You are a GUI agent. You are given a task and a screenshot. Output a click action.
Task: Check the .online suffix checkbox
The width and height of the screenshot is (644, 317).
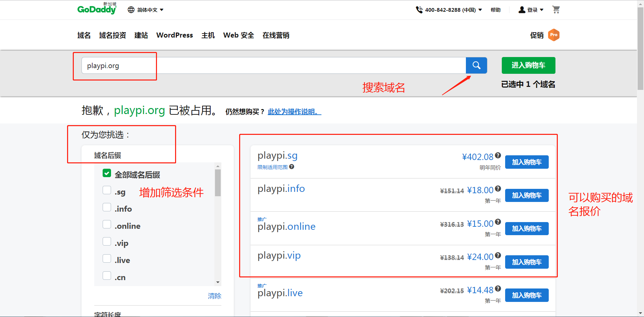tap(107, 224)
